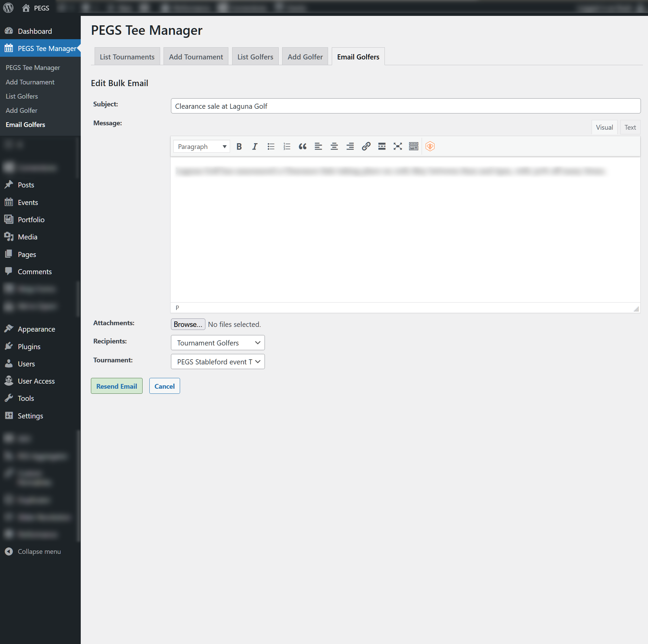Center align the message text
This screenshot has height=644, width=648.
(334, 147)
